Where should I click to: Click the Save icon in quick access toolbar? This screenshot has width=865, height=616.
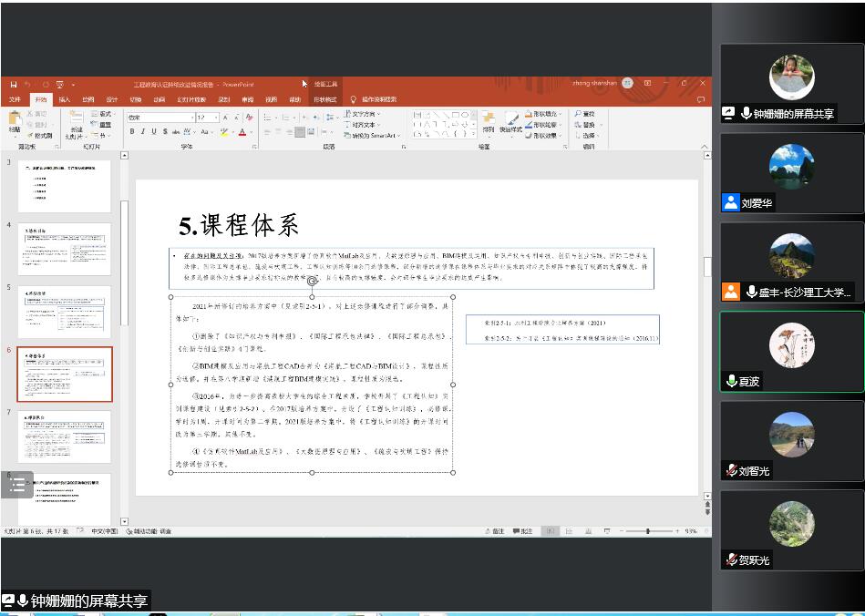13,84
